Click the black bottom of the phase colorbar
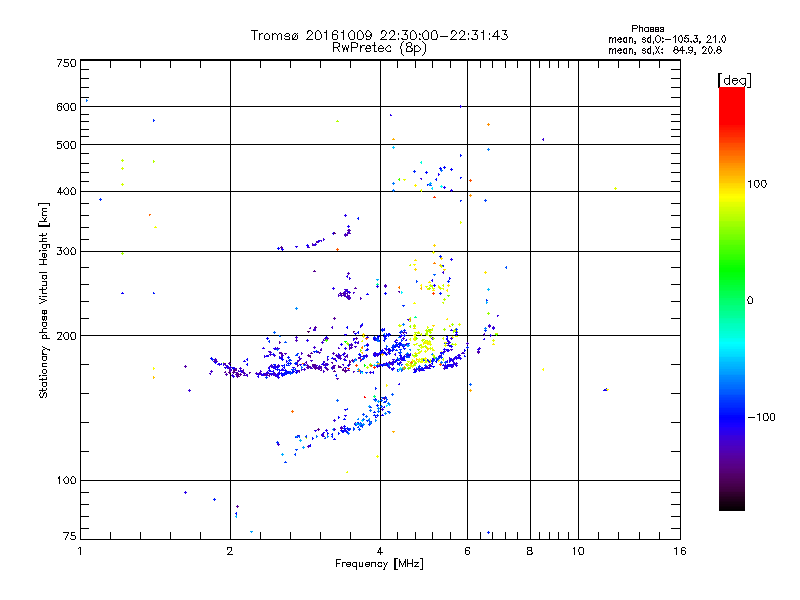This screenshot has height=600, width=800. click(x=732, y=503)
